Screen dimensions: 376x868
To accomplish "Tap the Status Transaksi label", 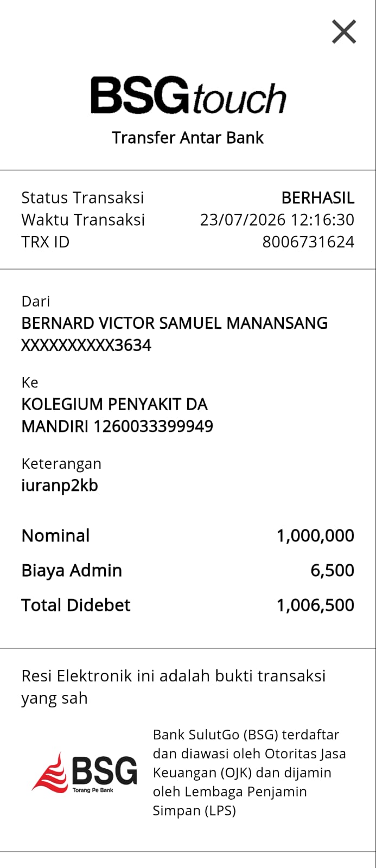I will pyautogui.click(x=82, y=197).
